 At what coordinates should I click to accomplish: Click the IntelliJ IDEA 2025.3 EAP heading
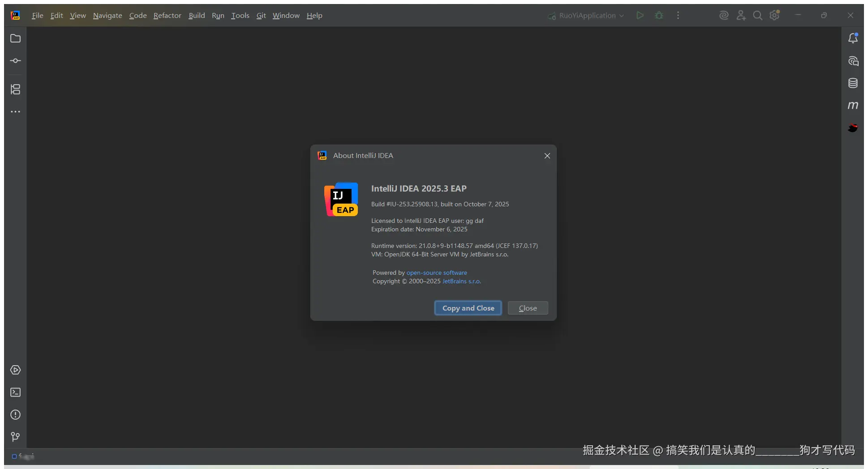click(x=419, y=188)
